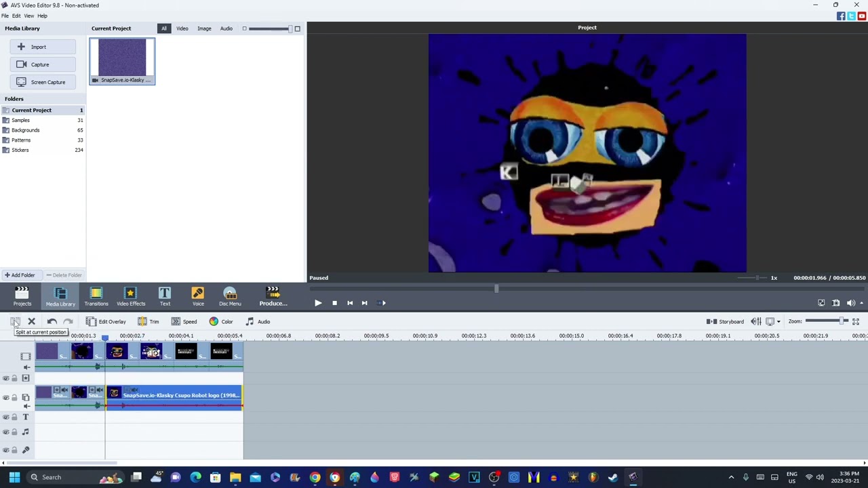Delete selected clip with X icon
This screenshot has height=488, width=868.
31,321
